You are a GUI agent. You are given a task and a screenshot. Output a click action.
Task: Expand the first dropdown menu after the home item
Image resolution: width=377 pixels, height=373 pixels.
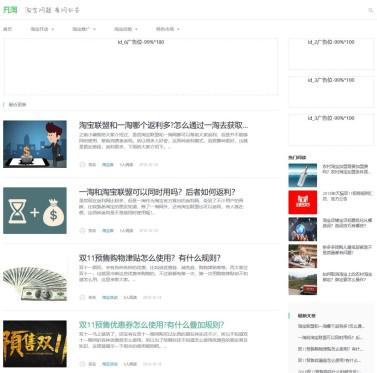(42, 29)
